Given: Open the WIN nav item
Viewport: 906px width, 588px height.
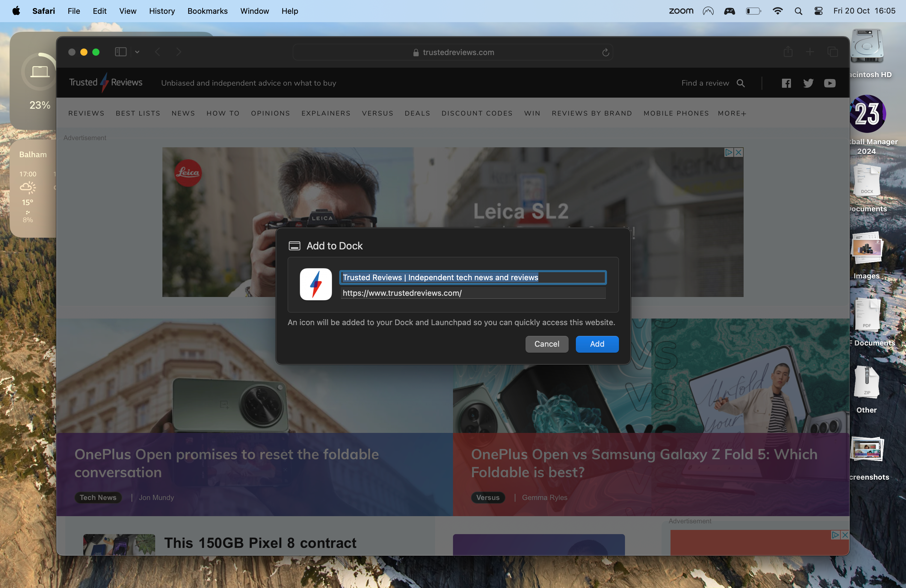Looking at the screenshot, I should pos(532,113).
